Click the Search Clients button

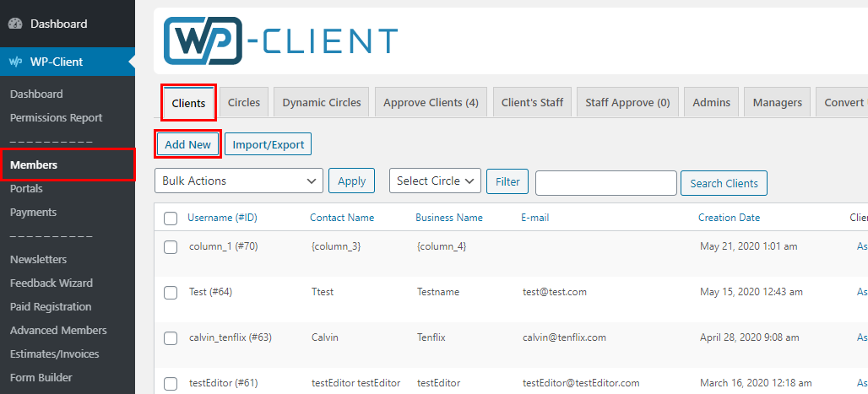(x=724, y=183)
